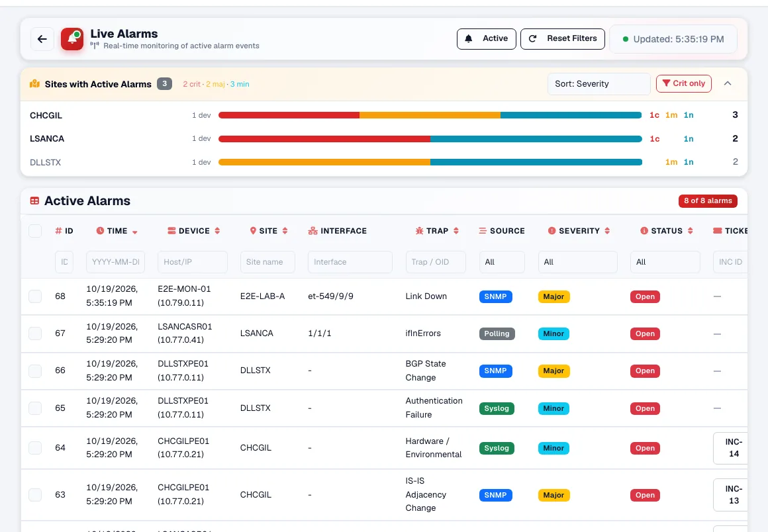This screenshot has width=768, height=532.
Task: Click the server icon in DEVICE header
Action: [171, 230]
